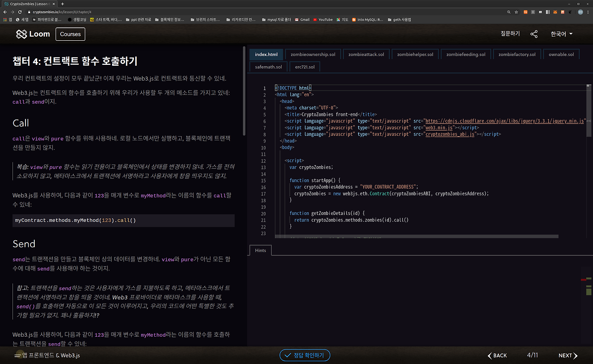593x364 pixels.
Task: Click the Send section heading
Action: click(x=24, y=244)
